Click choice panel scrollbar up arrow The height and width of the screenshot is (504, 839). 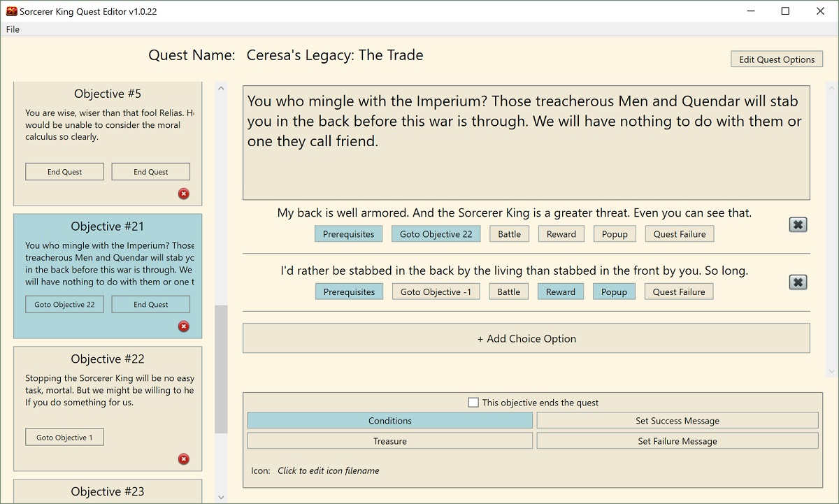(x=831, y=89)
